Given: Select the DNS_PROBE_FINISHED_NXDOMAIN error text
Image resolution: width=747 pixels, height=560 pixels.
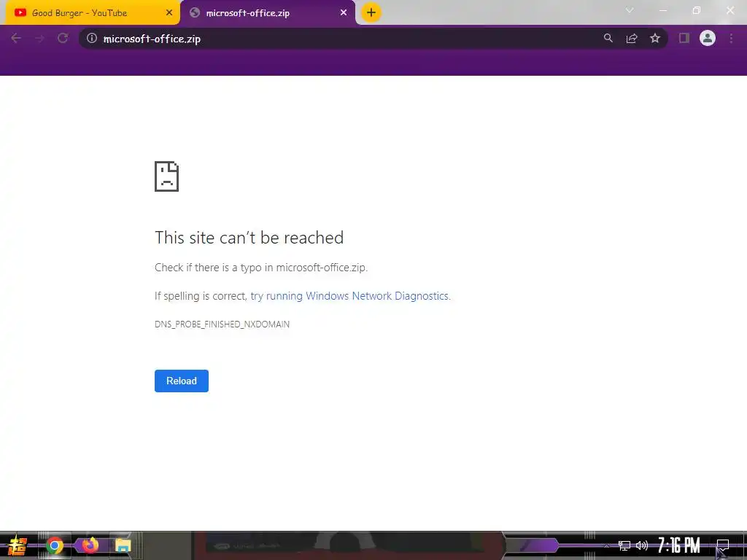Looking at the screenshot, I should [x=222, y=324].
